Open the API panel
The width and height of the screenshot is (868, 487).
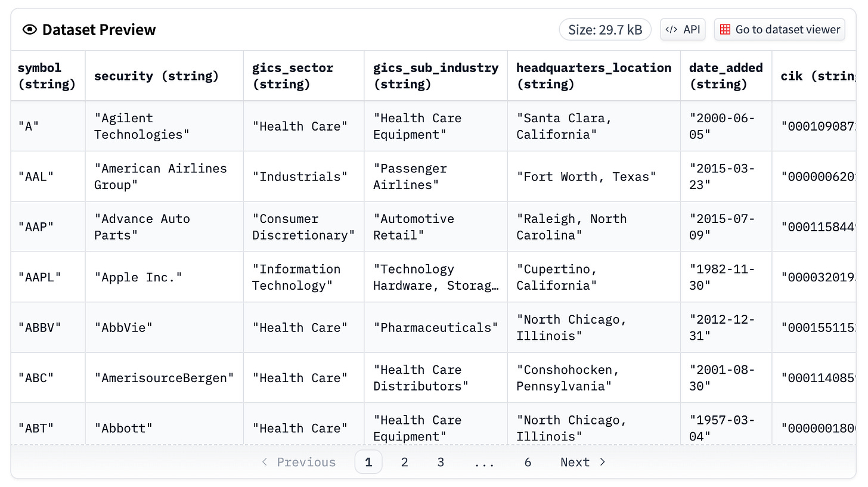pos(683,29)
